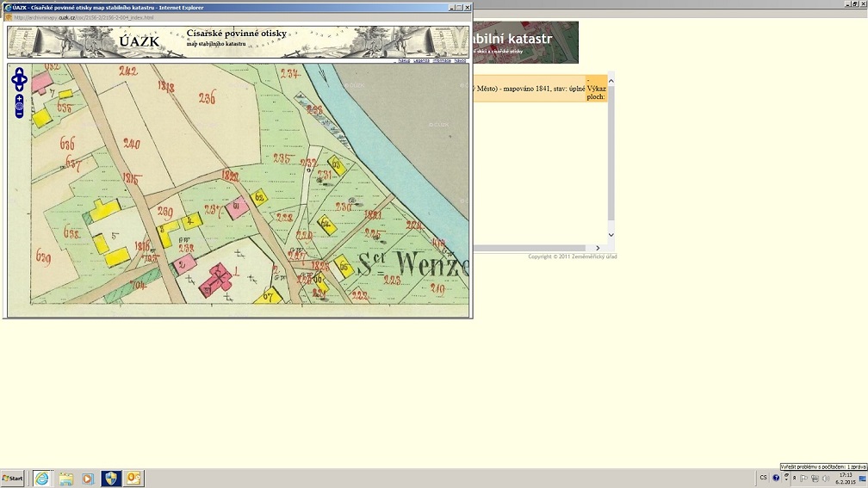Click the Stabilní katastr header image

[x=526, y=42]
